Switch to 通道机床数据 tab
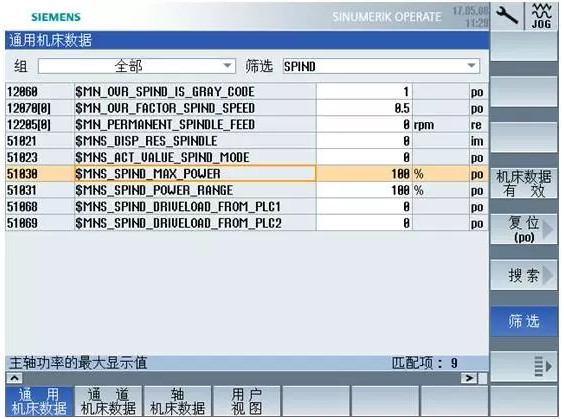 click(x=109, y=401)
